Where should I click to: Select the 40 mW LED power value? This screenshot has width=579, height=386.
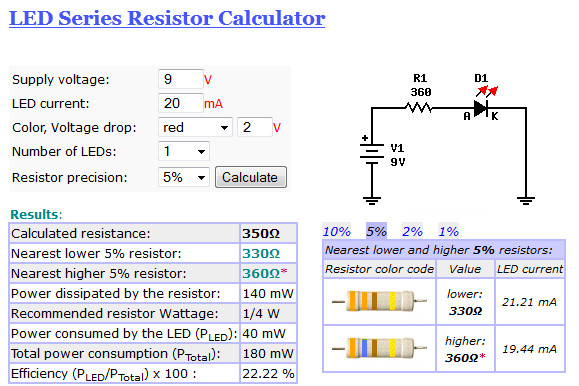[x=264, y=334]
